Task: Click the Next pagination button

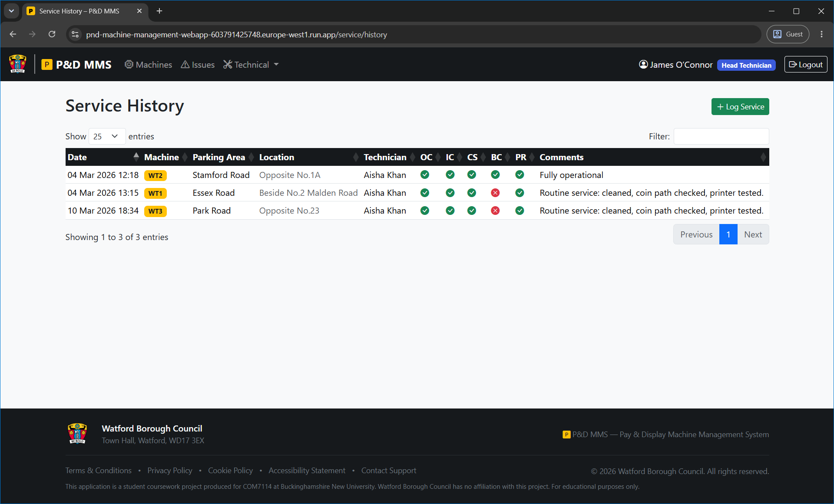Action: (753, 234)
